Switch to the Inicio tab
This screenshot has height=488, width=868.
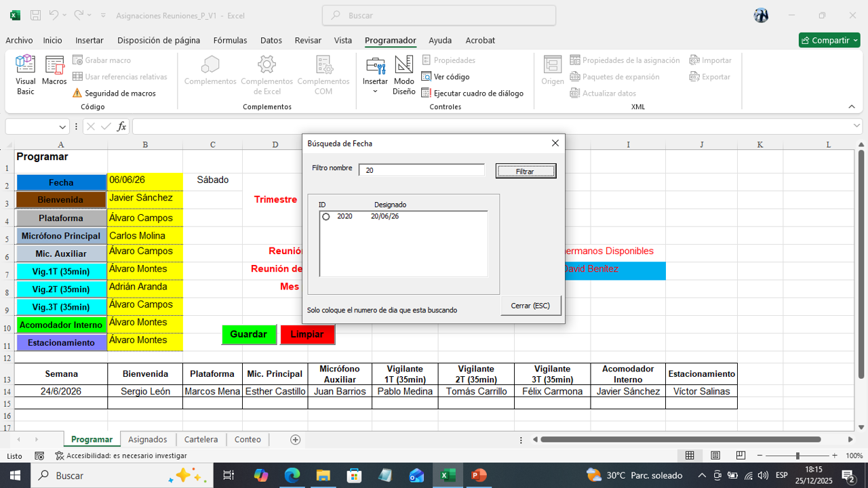click(x=53, y=40)
